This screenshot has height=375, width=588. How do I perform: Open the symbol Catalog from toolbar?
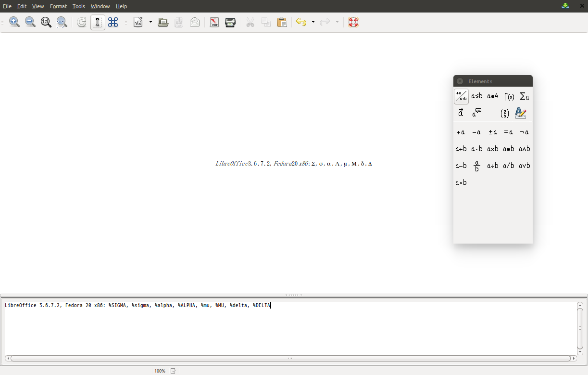coord(113,22)
